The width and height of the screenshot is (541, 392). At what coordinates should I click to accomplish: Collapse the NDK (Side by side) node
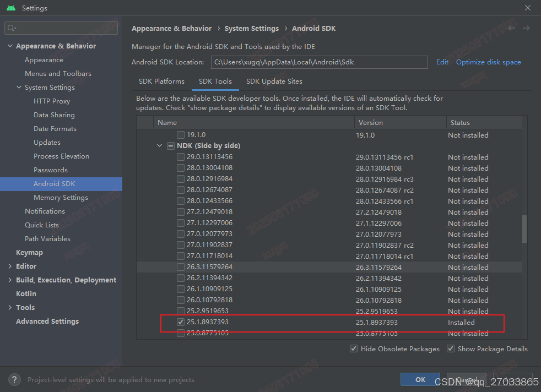[x=160, y=145]
